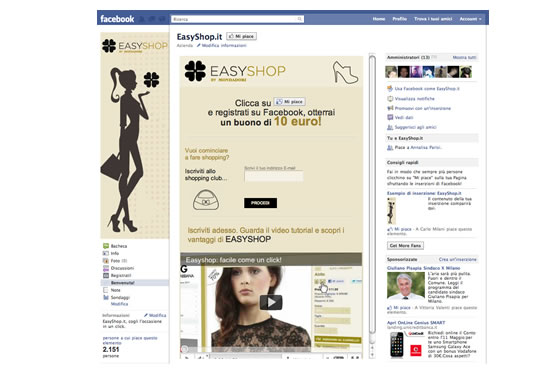The height and width of the screenshot is (382, 560).
Task: Click Mostra tutti administrators link
Action: (x=464, y=57)
